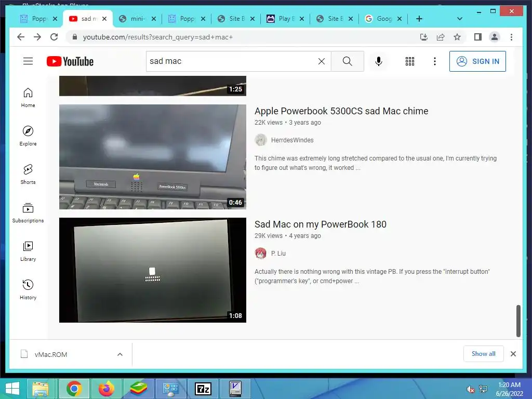The width and height of the screenshot is (532, 399).
Task: Open YouTube guide hamburger menu
Action: tap(28, 61)
